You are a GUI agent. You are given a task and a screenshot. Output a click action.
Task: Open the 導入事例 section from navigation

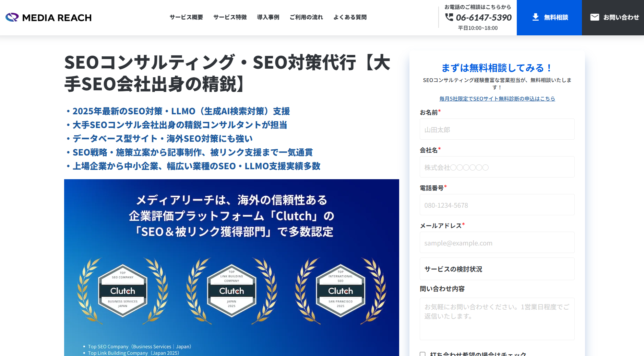pos(268,17)
